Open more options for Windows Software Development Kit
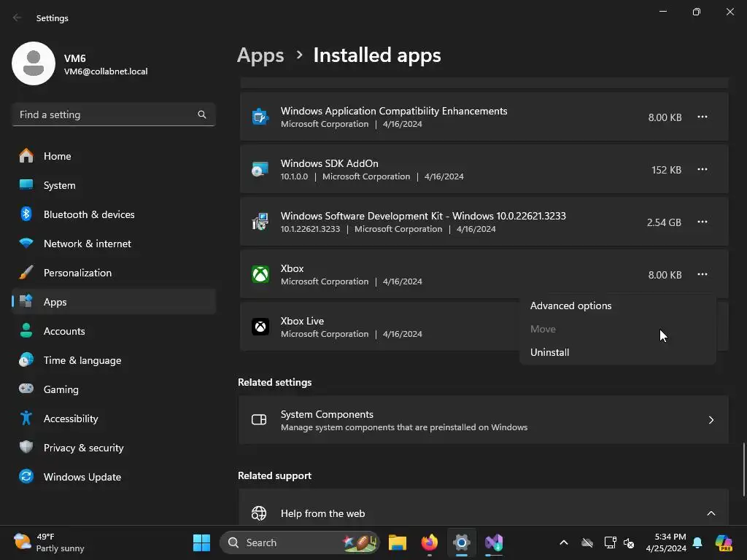This screenshot has height=560, width=747. [x=703, y=222]
